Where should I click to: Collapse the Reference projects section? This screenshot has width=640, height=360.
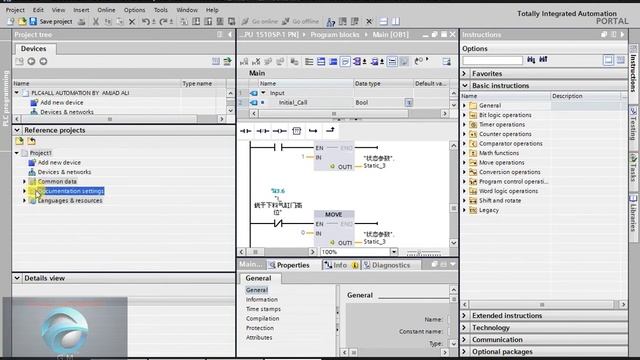click(x=17, y=130)
